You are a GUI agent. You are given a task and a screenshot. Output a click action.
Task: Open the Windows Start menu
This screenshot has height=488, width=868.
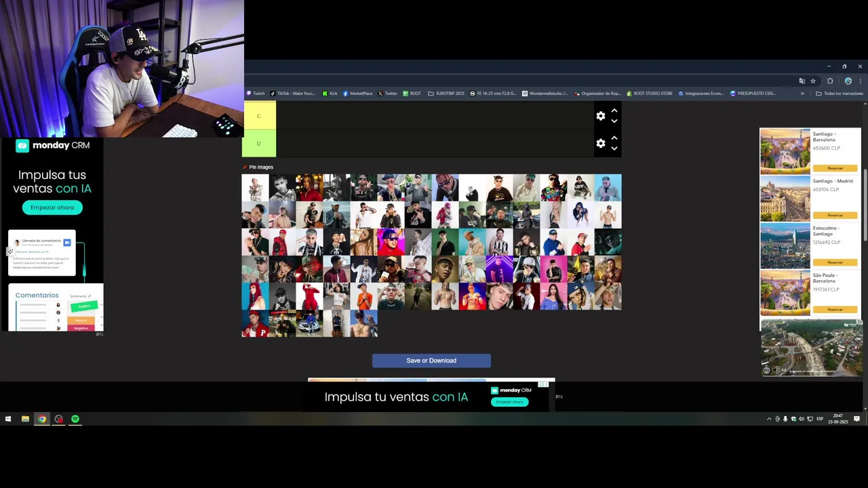click(x=8, y=419)
